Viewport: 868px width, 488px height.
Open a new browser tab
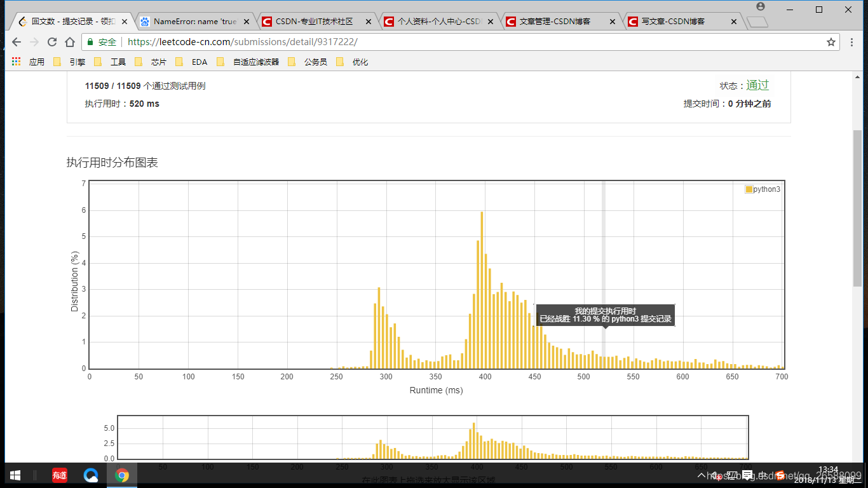pyautogui.click(x=757, y=22)
